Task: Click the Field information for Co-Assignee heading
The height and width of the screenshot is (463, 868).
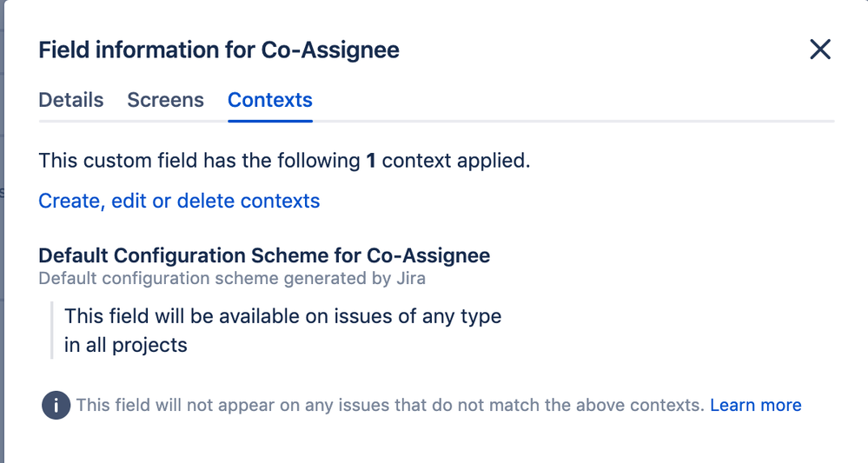Action: (x=219, y=50)
